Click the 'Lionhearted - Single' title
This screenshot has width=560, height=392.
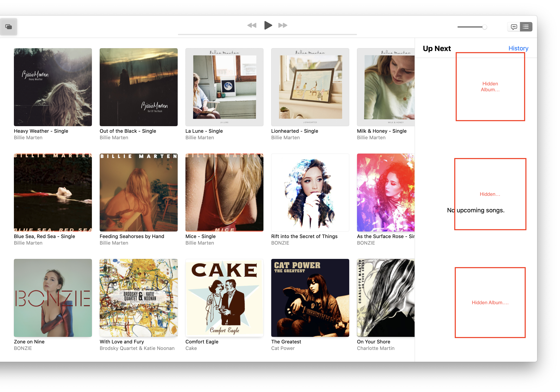coord(295,131)
